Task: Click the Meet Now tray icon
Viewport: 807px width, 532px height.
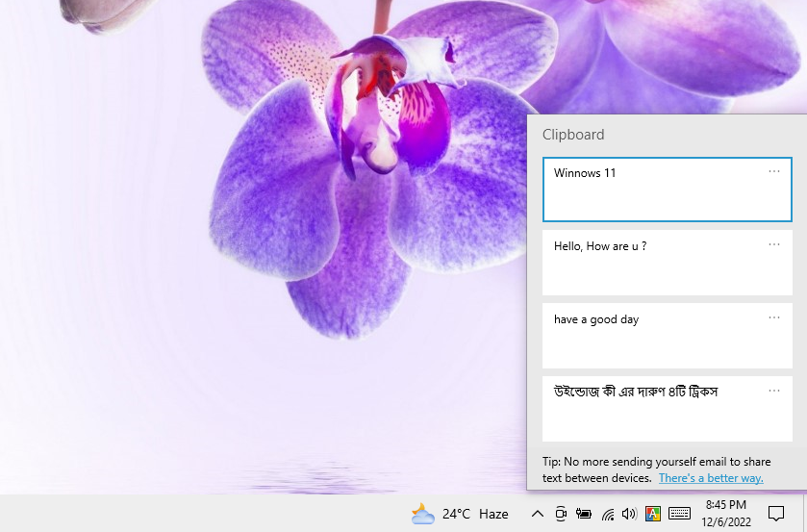Action: pos(561,514)
